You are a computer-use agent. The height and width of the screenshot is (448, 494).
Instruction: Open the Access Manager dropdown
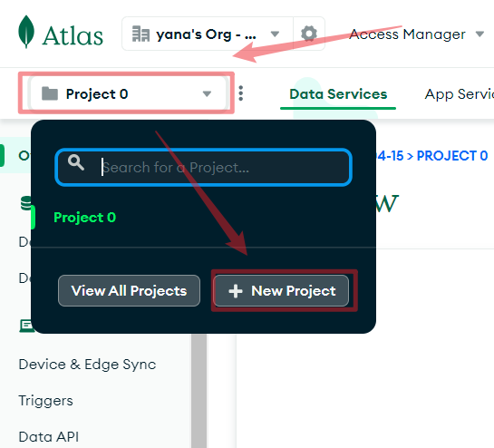tap(416, 34)
